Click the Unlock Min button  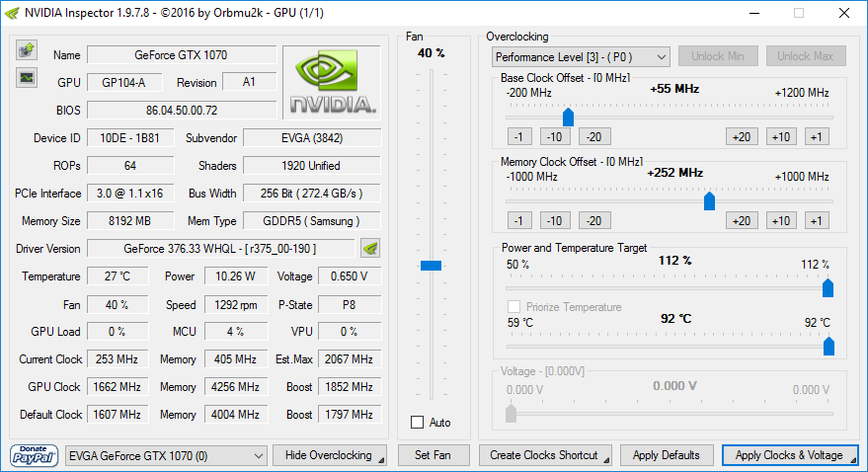pos(718,56)
